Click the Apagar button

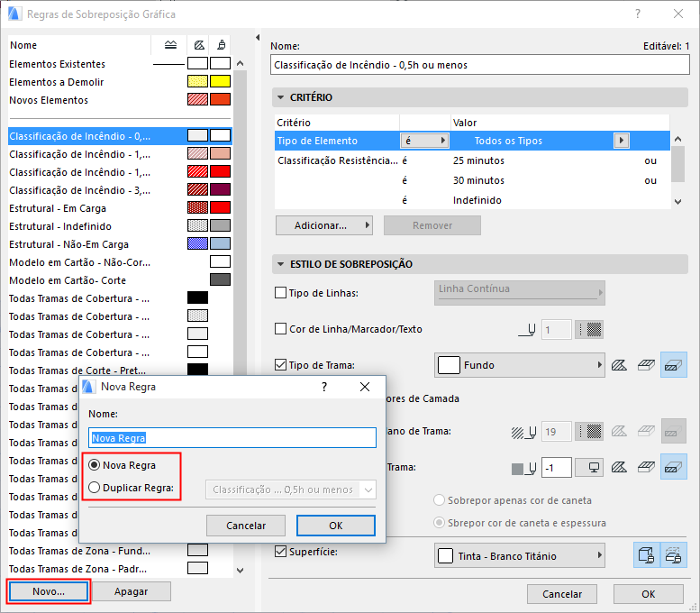tap(132, 591)
